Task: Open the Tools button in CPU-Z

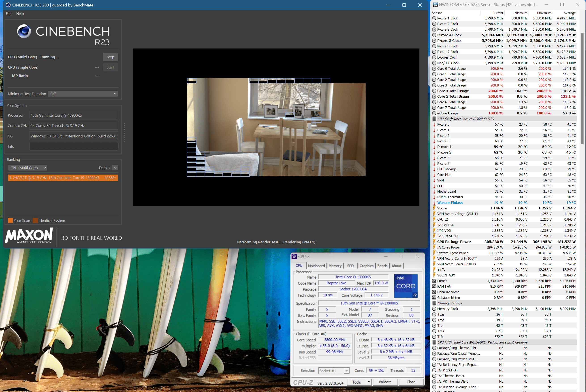Action: coord(356,382)
